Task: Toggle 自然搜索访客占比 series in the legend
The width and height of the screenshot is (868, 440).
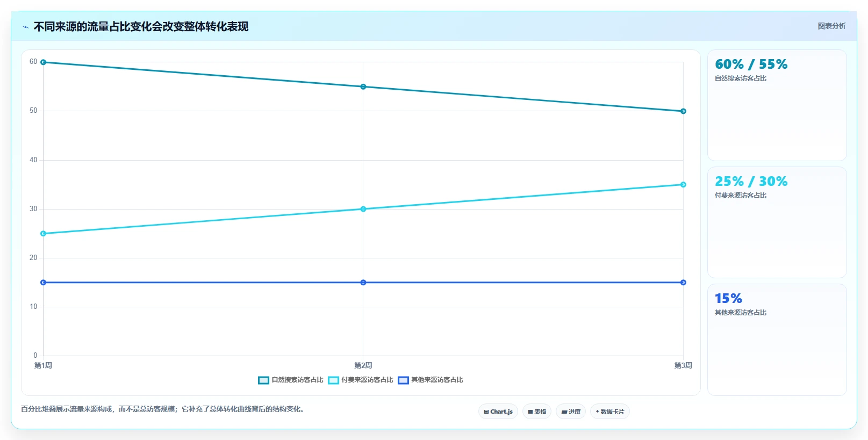Action: click(291, 380)
